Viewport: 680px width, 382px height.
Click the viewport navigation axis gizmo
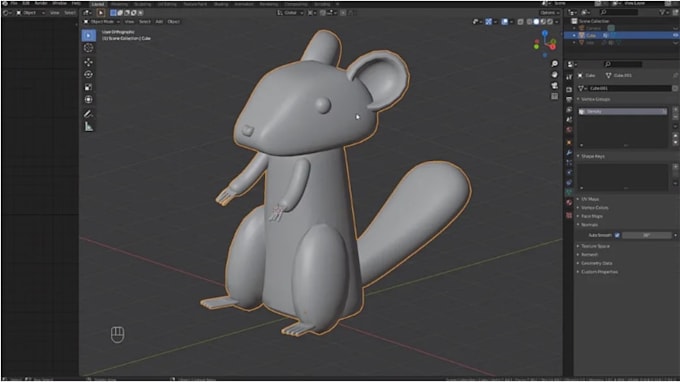pyautogui.click(x=545, y=43)
